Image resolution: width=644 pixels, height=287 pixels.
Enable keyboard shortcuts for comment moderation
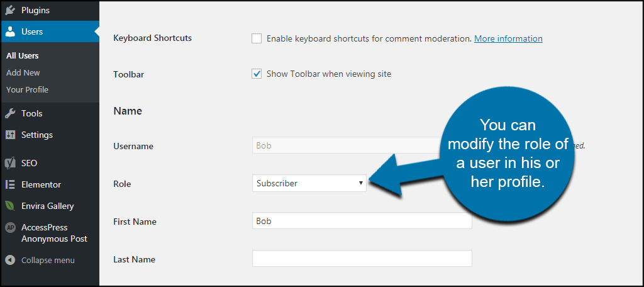(257, 38)
